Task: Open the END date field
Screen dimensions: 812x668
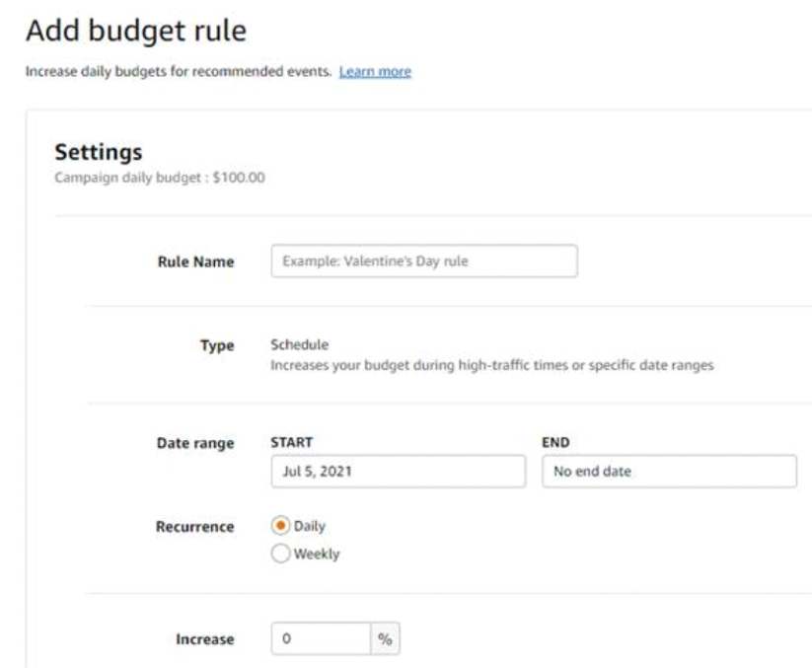Action: click(x=669, y=472)
